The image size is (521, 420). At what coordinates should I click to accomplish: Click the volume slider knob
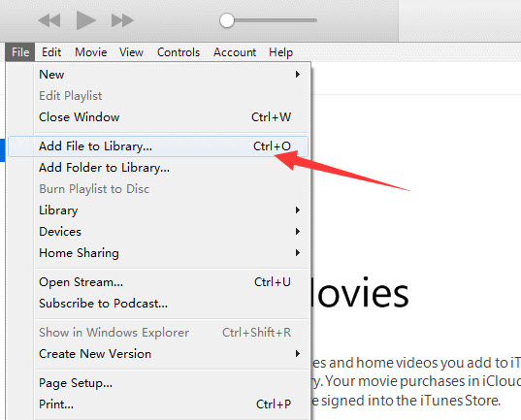(x=227, y=20)
